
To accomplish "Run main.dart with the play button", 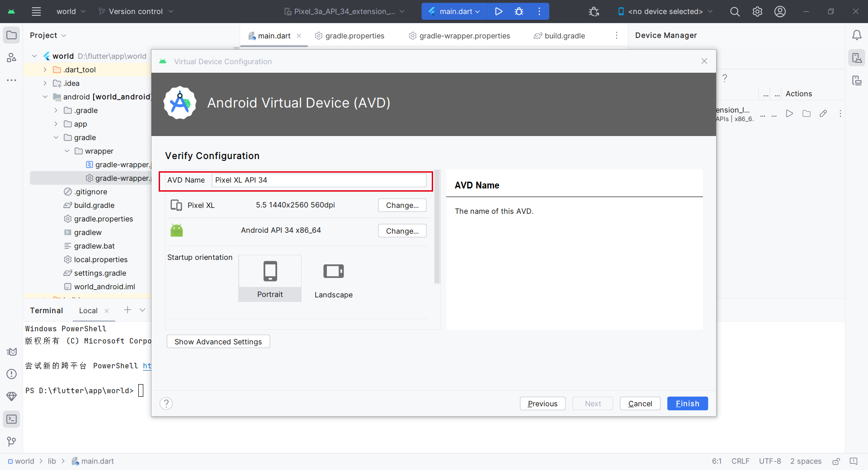I will click(499, 11).
